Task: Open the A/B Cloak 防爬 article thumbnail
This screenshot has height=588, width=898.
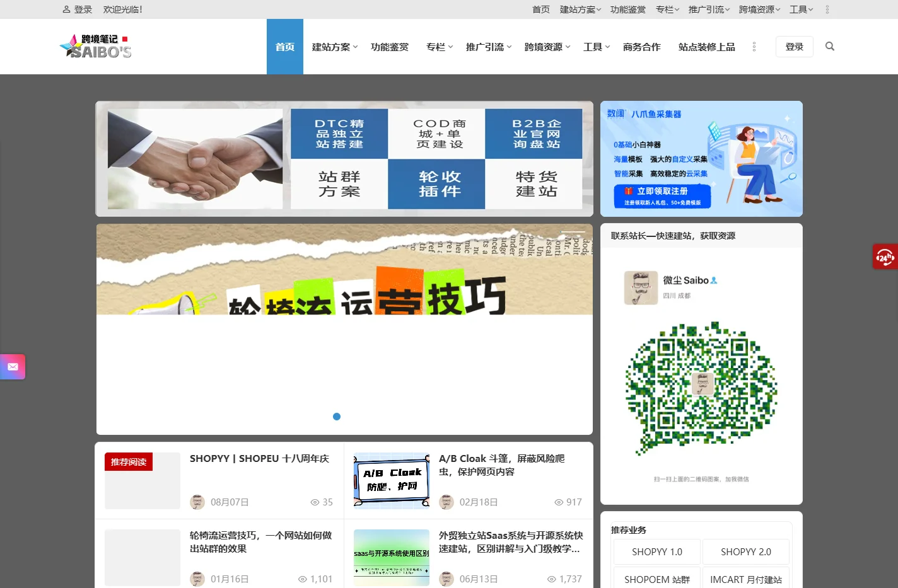Action: [x=392, y=480]
